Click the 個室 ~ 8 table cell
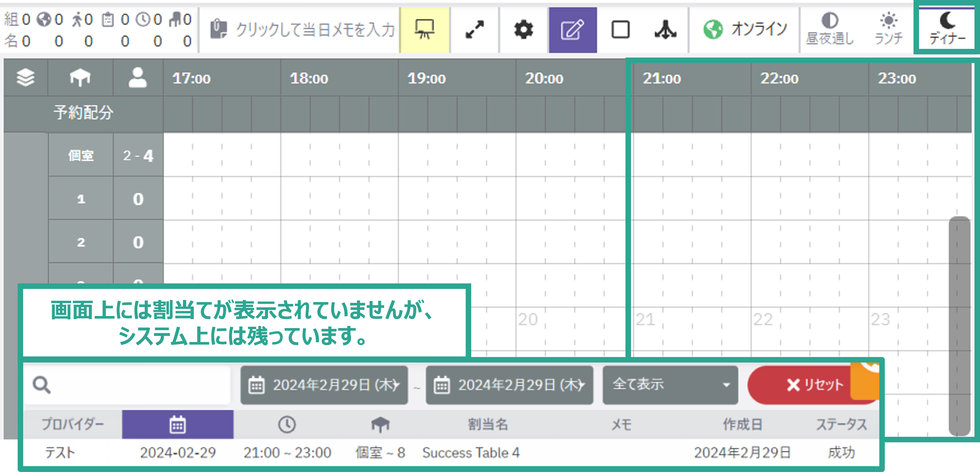This screenshot has height=472, width=980. pos(380,453)
